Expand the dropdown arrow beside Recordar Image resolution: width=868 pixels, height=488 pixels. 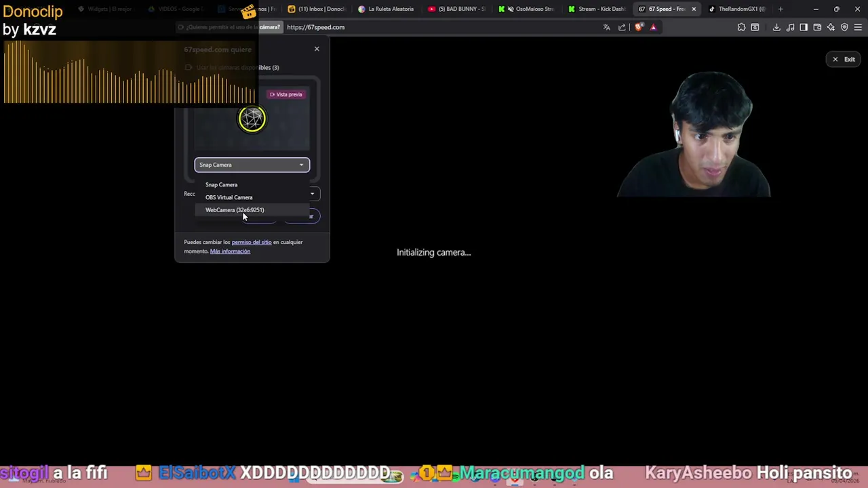312,194
